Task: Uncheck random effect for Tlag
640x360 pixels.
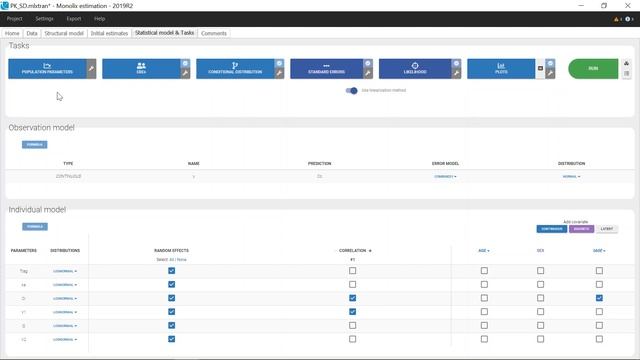Action: (x=171, y=271)
